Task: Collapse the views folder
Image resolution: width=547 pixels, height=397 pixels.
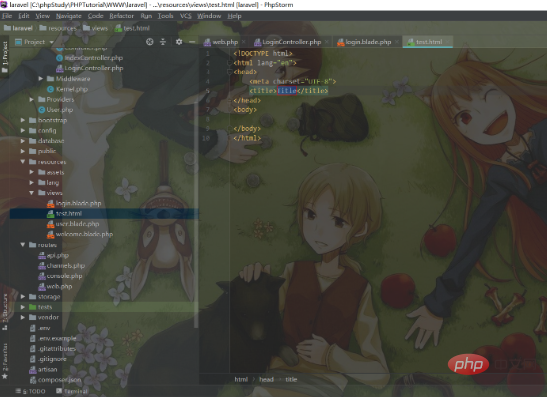Action: [32, 193]
